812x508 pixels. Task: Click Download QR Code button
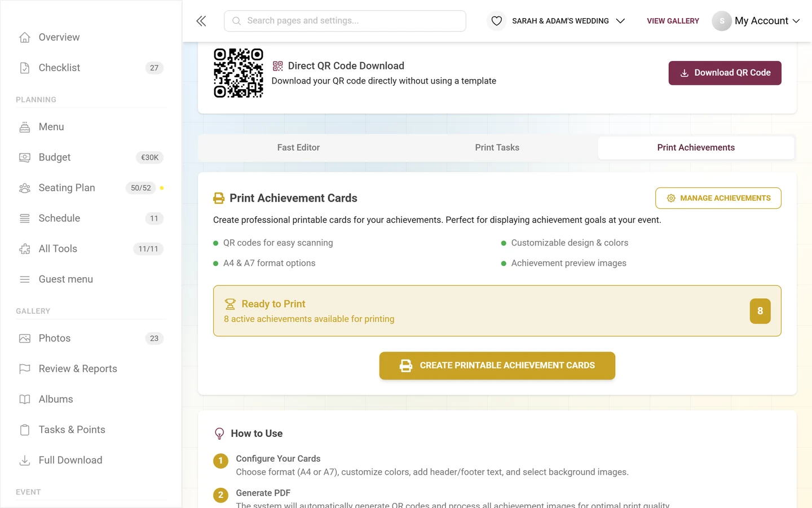tap(725, 73)
